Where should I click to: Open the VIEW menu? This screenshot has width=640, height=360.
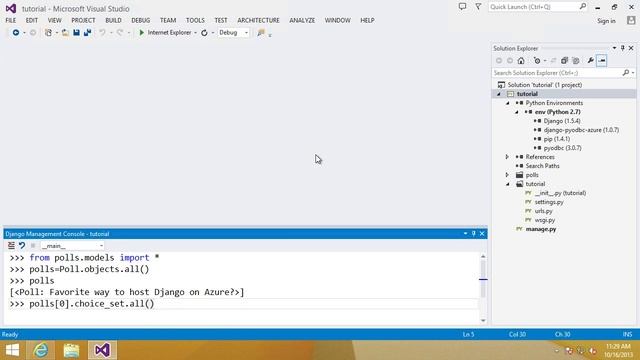tap(54, 20)
